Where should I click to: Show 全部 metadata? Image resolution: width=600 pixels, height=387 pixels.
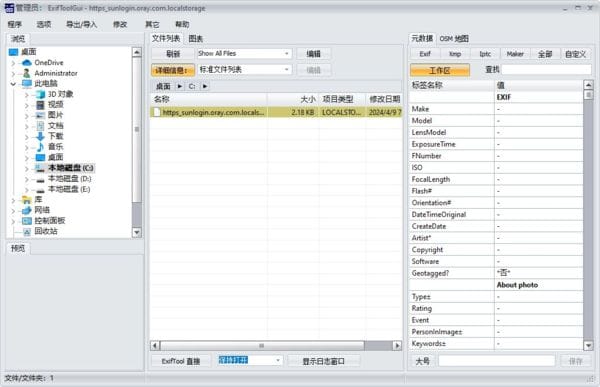tap(545, 54)
